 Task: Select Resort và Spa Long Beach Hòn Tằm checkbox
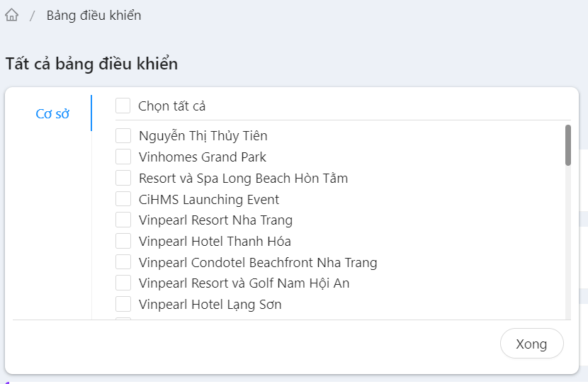pos(123,178)
